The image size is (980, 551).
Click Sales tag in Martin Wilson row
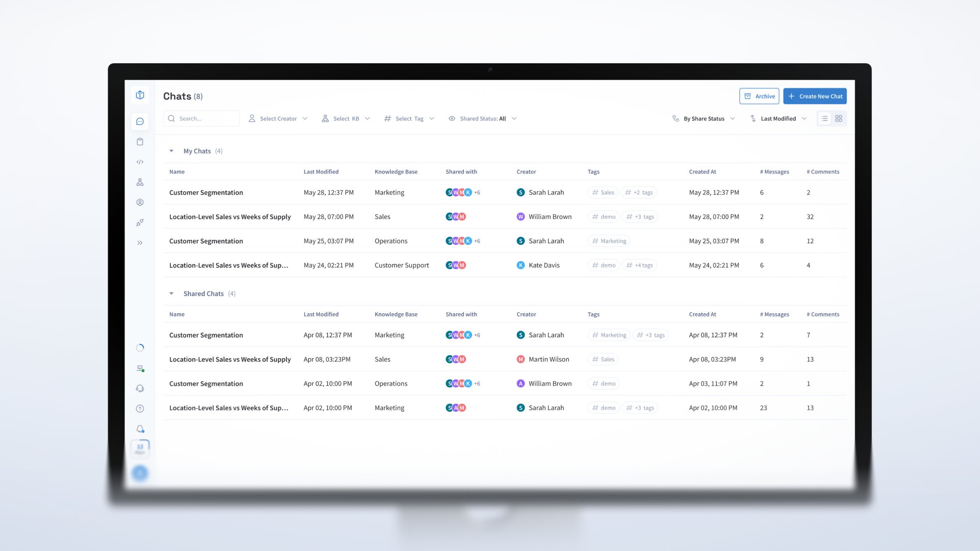tap(603, 359)
